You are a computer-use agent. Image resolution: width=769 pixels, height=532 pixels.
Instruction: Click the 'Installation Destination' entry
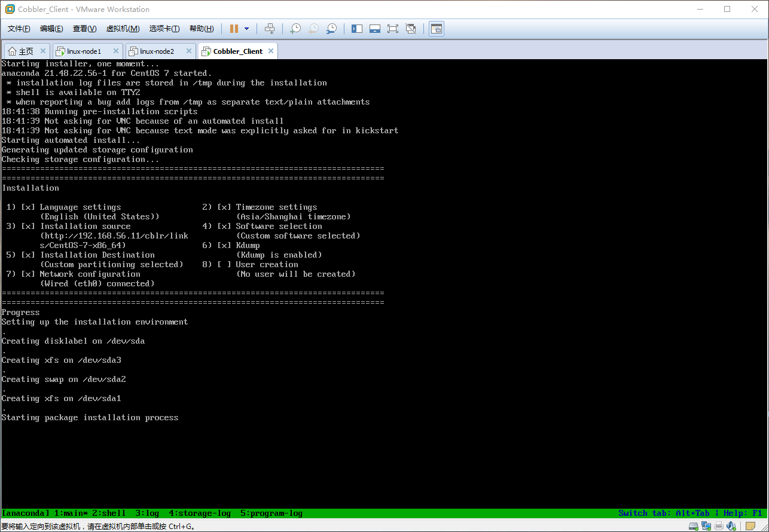[97, 255]
